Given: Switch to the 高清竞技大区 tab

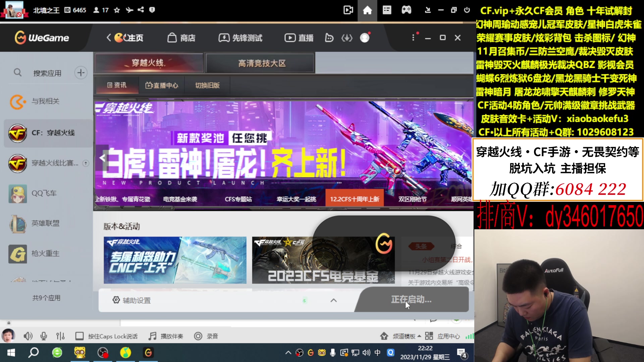Looking at the screenshot, I should point(261,63).
